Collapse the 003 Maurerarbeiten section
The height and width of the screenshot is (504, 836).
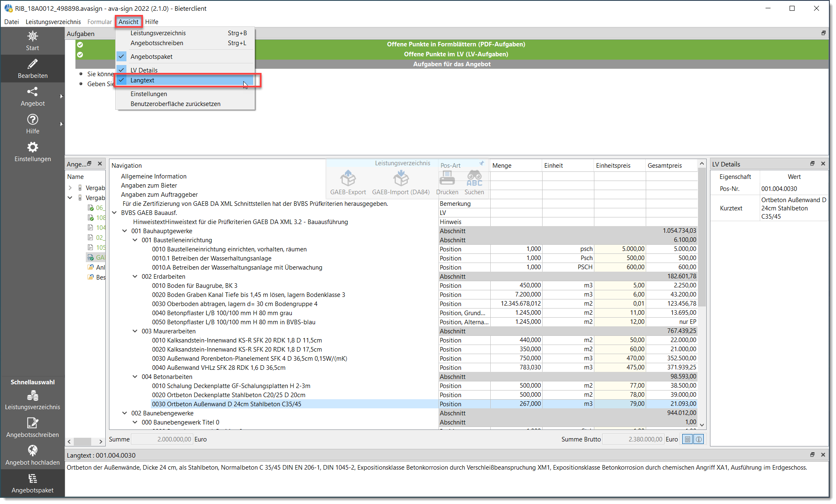tap(135, 331)
